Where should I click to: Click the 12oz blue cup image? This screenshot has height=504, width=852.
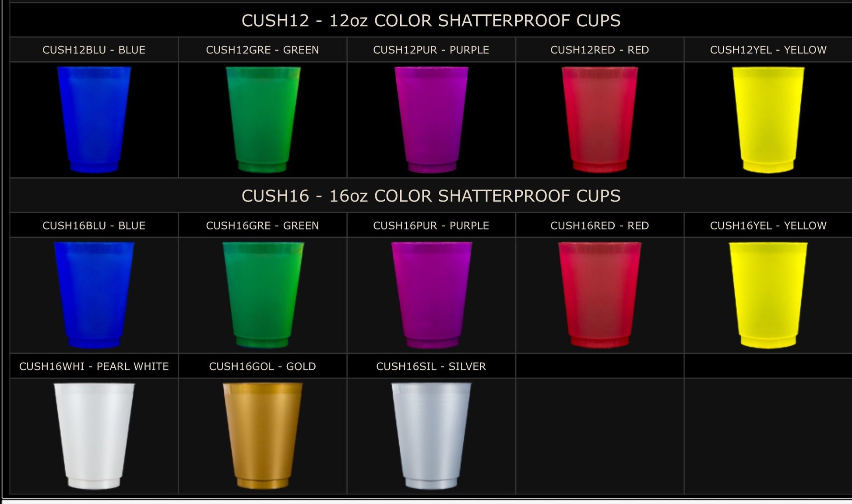click(94, 120)
